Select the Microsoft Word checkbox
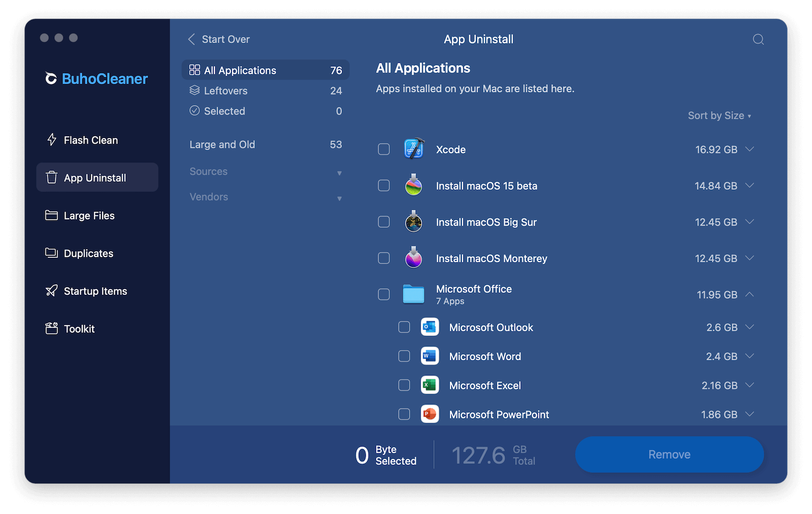 tap(404, 356)
